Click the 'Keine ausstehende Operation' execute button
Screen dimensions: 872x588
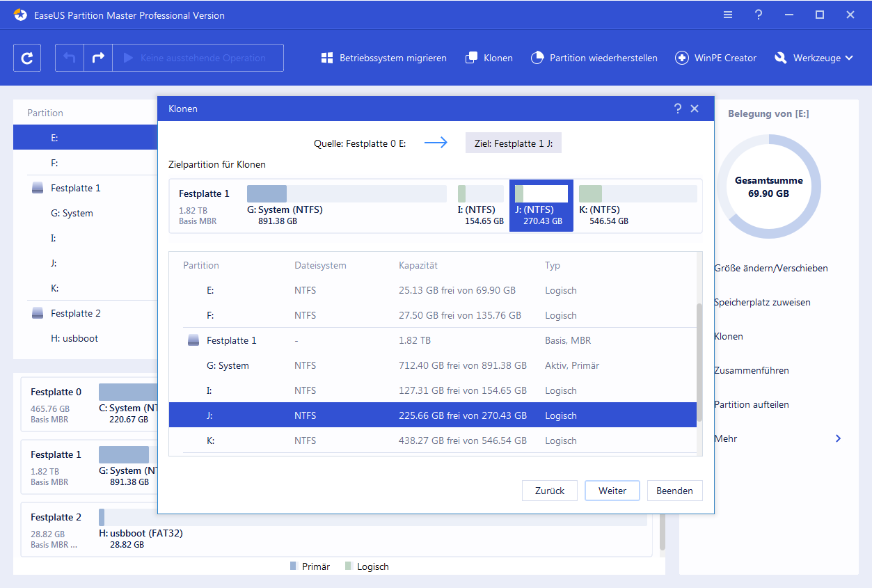(x=198, y=58)
